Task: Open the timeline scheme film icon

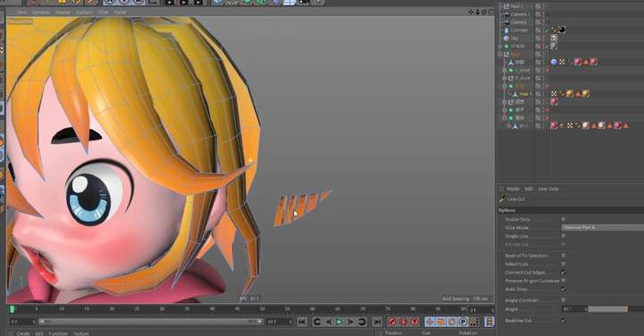Action: (x=489, y=322)
